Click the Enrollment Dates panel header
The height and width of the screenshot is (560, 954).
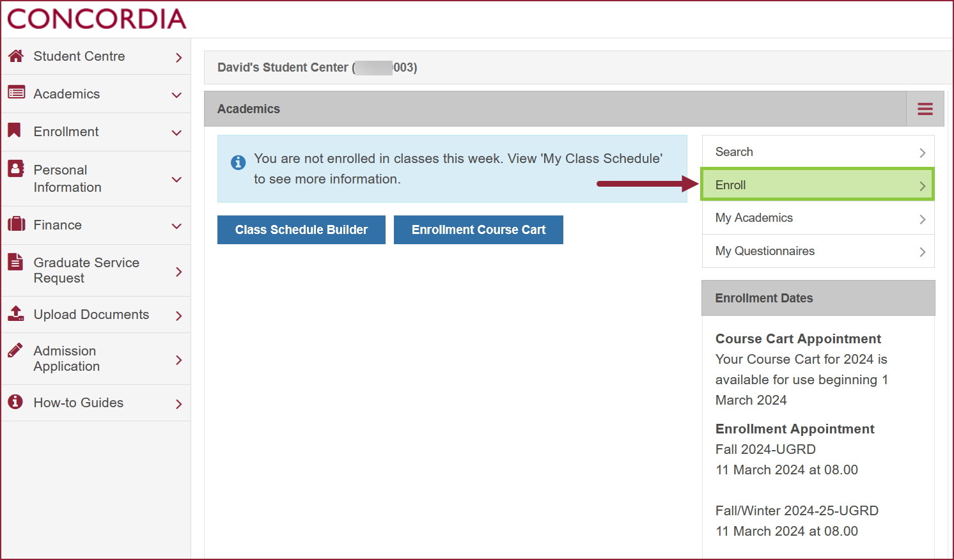point(818,298)
